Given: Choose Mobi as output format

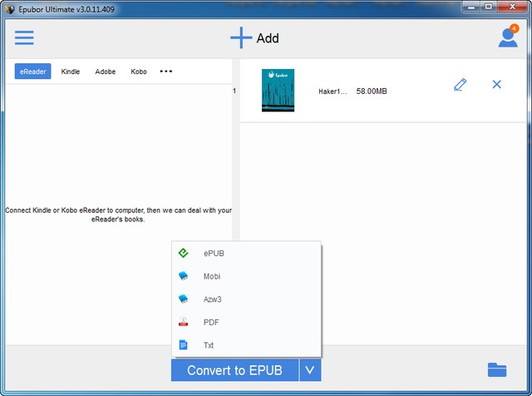Looking at the screenshot, I should click(x=246, y=276).
